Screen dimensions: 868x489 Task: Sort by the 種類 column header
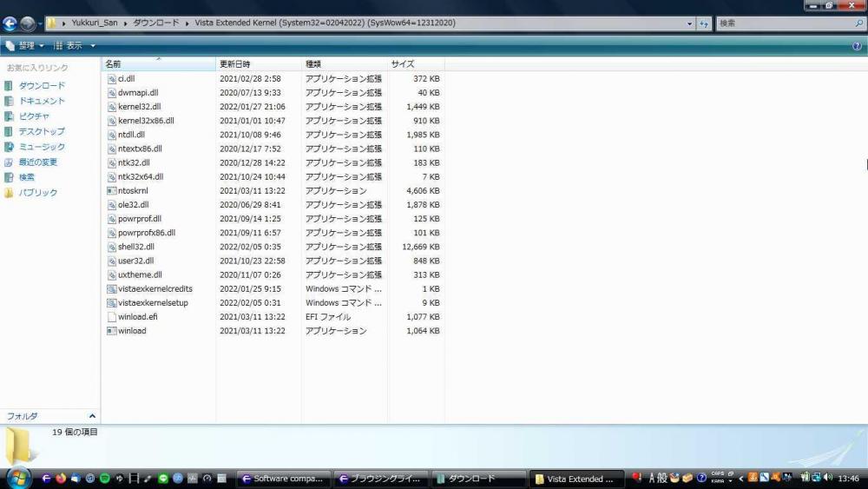pos(345,63)
